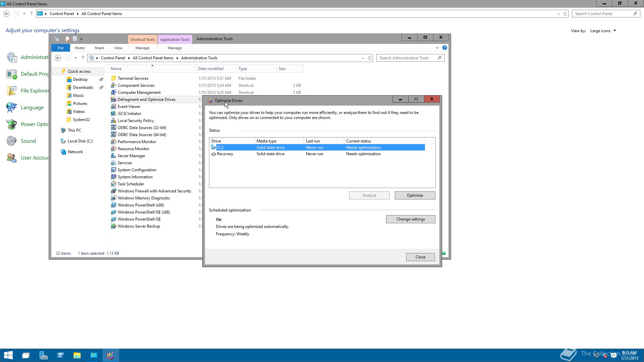The width and height of the screenshot is (644, 362).
Task: Expand the ribbon in Administrative Tools
Action: point(437,48)
